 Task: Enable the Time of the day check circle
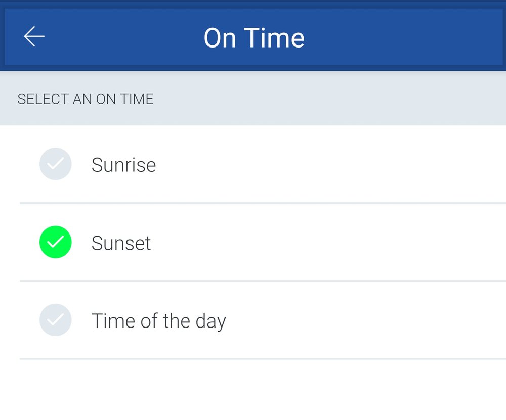pyautogui.click(x=56, y=320)
